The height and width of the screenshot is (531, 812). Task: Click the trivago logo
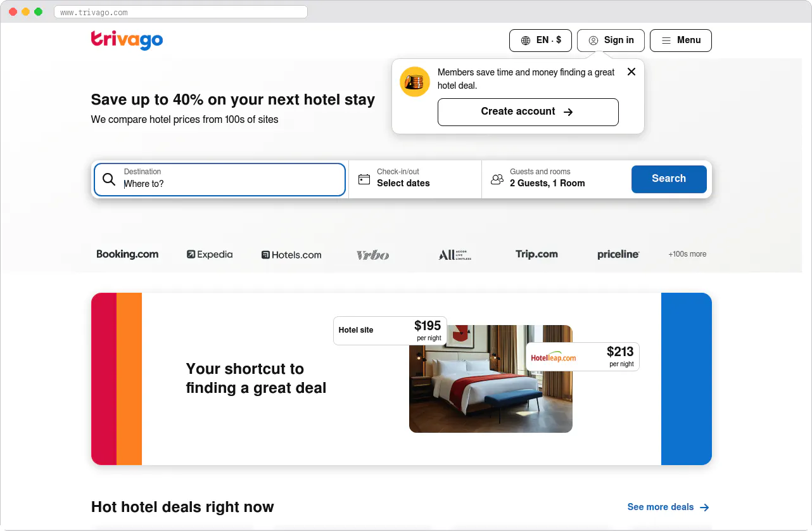pyautogui.click(x=127, y=40)
